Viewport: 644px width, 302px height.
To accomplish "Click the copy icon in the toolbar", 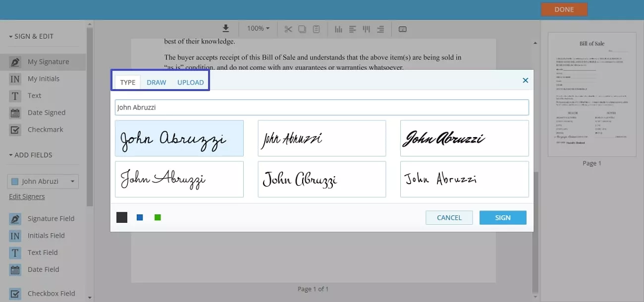I will pos(302,29).
